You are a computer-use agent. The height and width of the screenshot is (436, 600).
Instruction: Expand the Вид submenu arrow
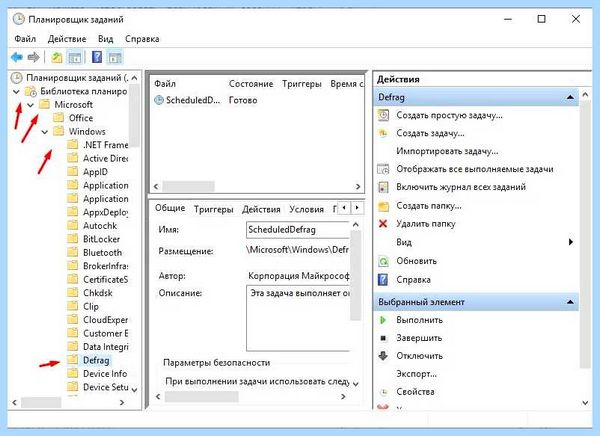(571, 242)
